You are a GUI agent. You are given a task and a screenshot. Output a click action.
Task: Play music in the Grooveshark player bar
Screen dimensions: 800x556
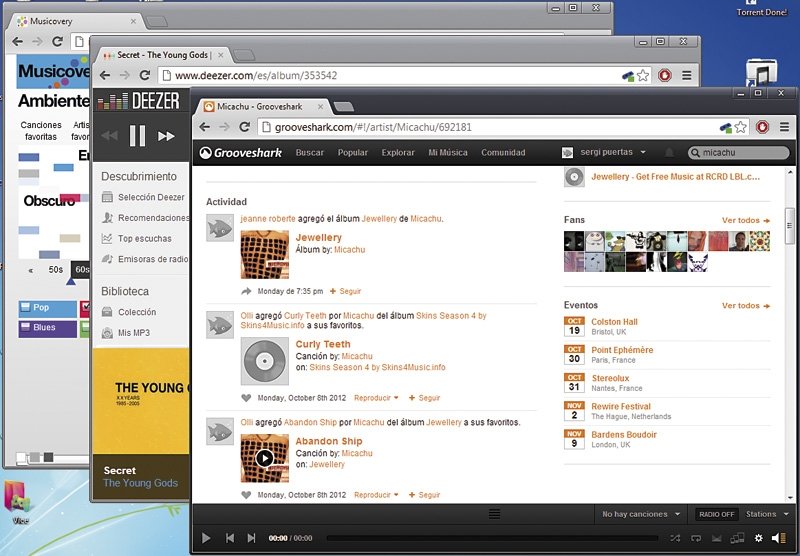click(x=206, y=538)
